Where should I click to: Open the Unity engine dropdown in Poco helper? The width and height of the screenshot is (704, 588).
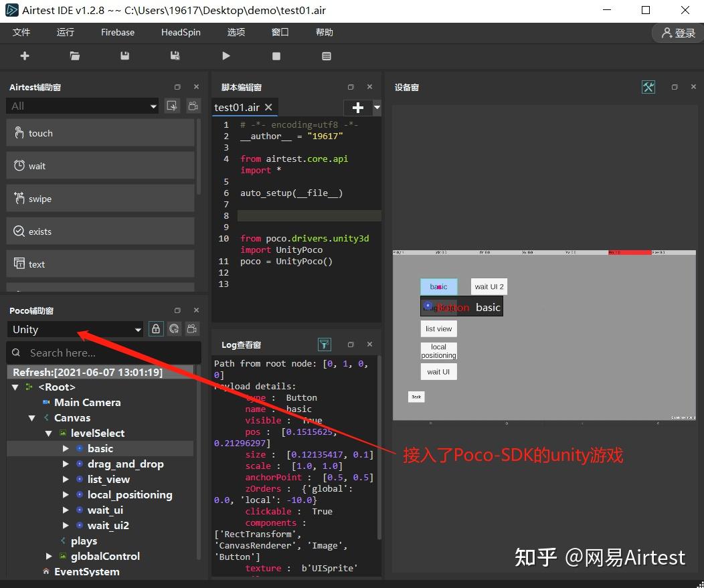75,329
